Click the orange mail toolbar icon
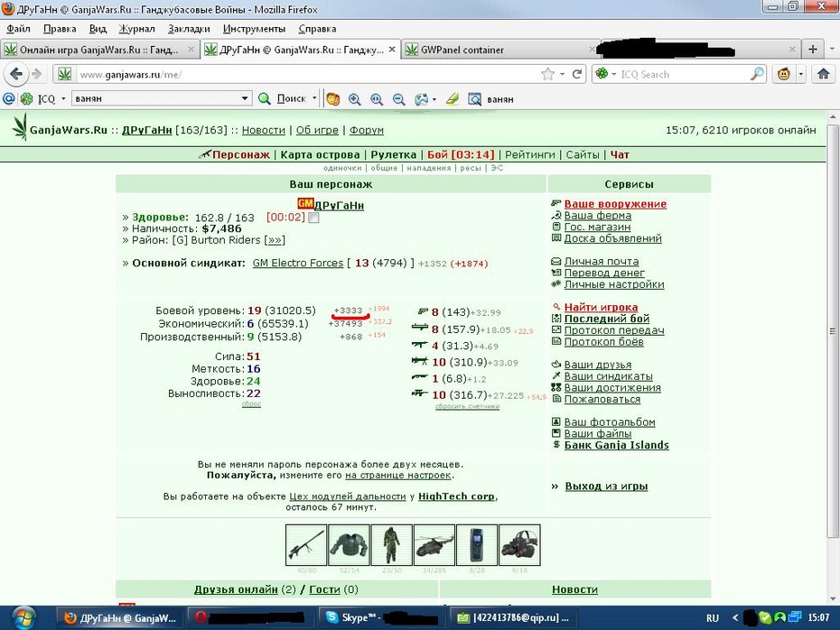840x630 pixels. 332,99
